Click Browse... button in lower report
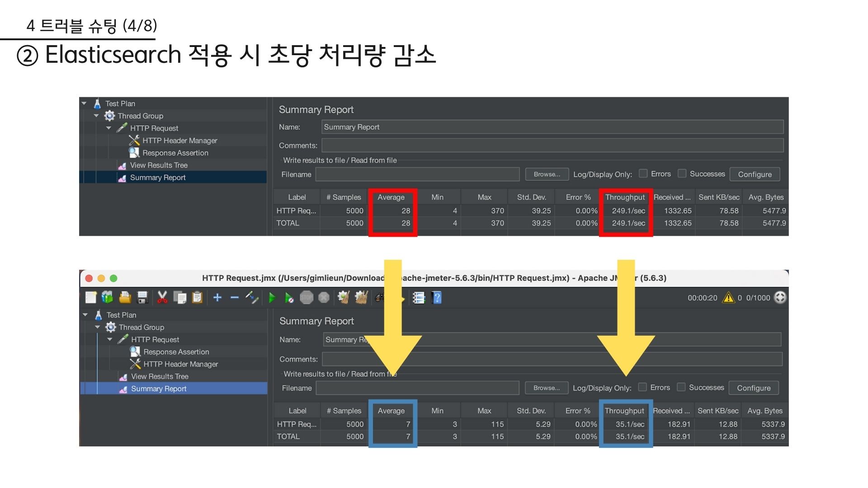Viewport: 868px width, 488px height. point(546,388)
